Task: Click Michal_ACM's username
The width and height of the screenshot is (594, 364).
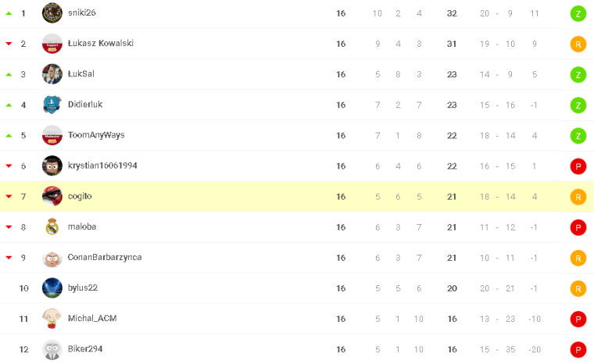Action: click(92, 319)
